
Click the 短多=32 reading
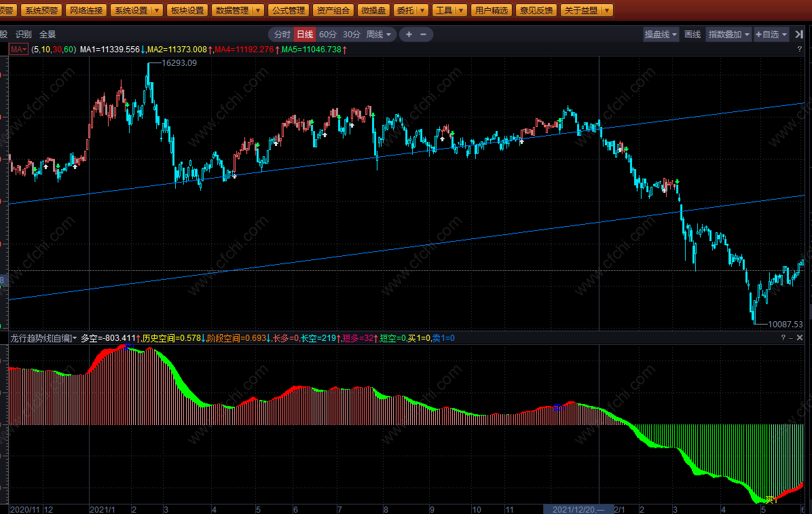tap(358, 338)
